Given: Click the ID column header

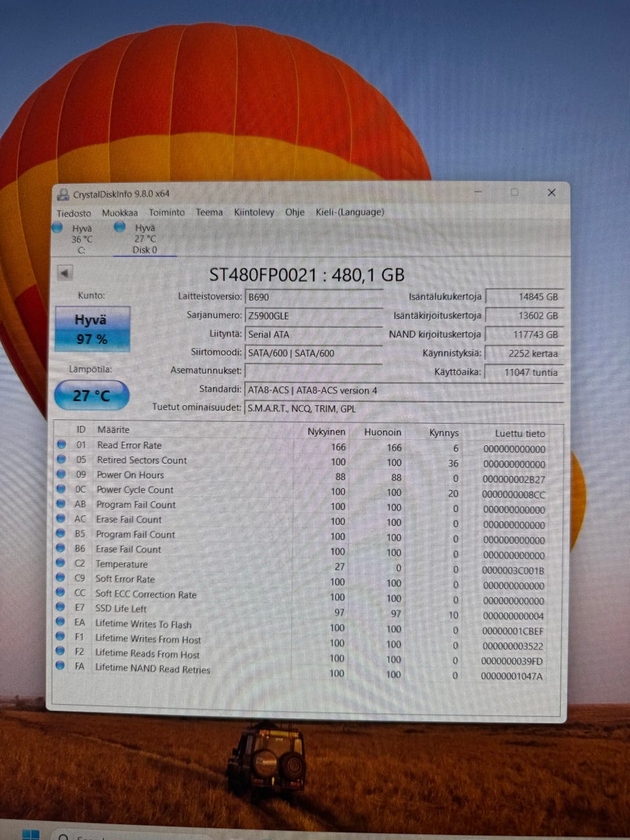Looking at the screenshot, I should [x=81, y=430].
